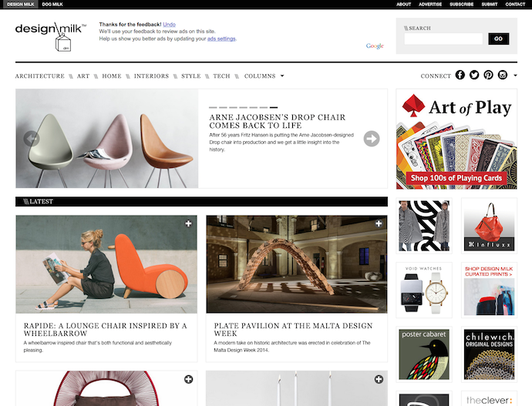Open the Art category

[x=83, y=76]
